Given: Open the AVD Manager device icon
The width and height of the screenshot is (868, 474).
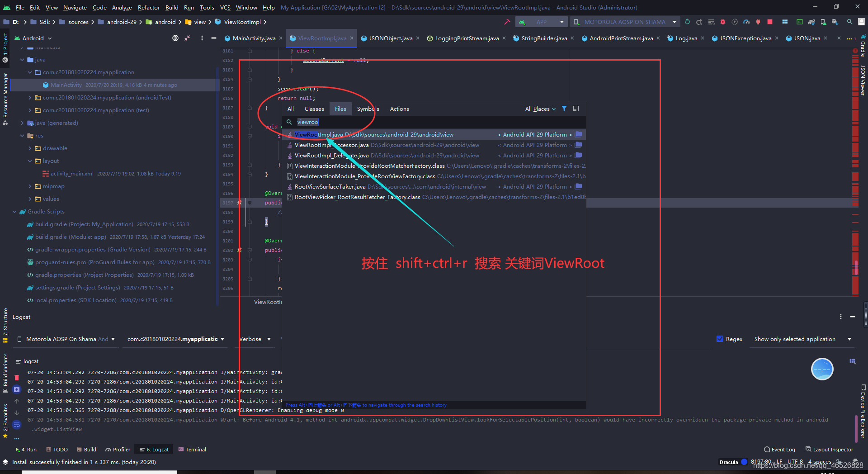Looking at the screenshot, I should 823,22.
